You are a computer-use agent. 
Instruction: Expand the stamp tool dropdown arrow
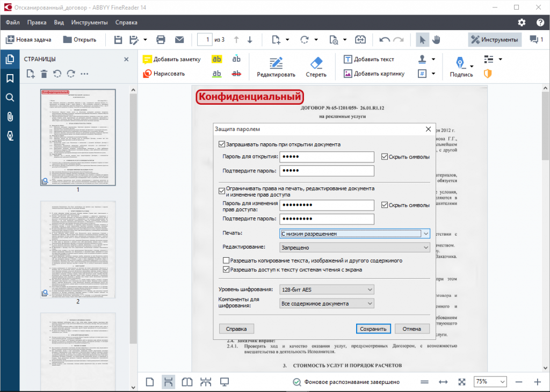coord(433,59)
